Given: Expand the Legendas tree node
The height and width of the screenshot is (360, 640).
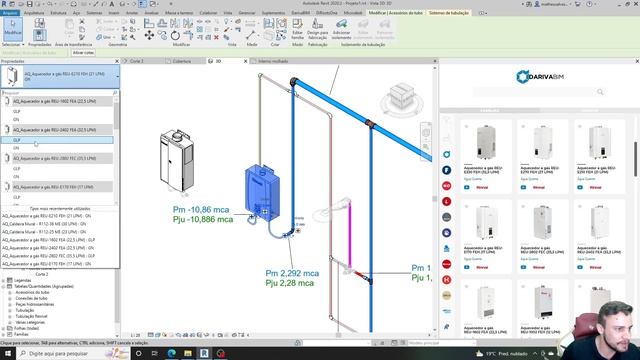Looking at the screenshot, I should pyautogui.click(x=3, y=280).
